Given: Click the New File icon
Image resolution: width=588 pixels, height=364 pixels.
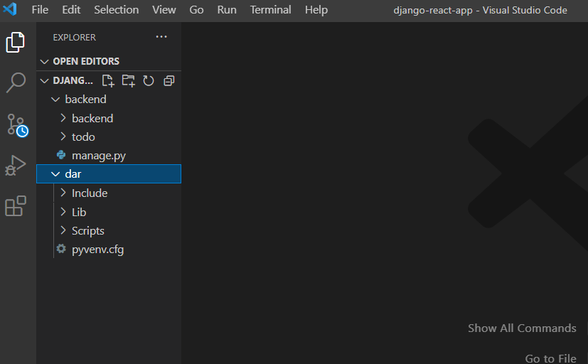Looking at the screenshot, I should pos(108,80).
